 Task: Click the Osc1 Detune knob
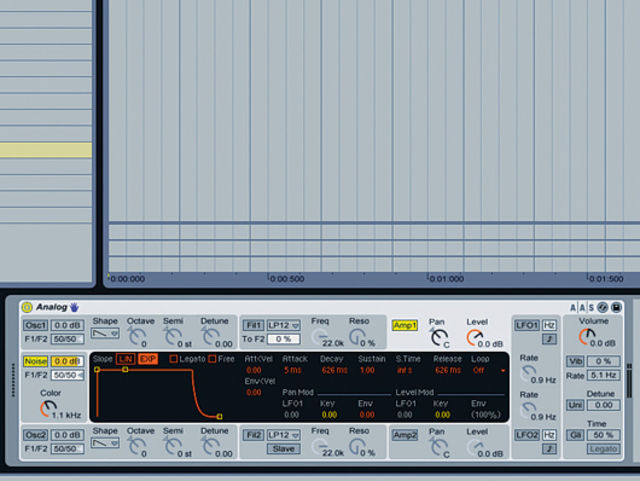click(210, 337)
